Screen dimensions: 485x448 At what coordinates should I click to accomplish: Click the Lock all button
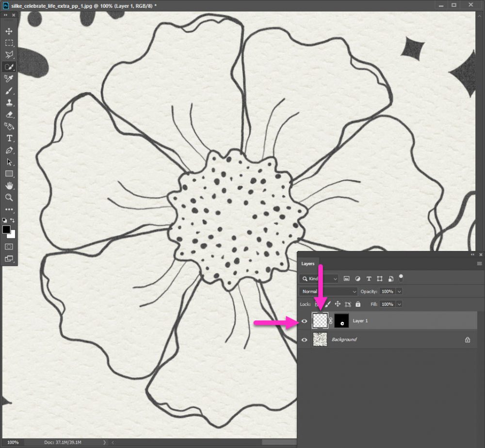click(358, 304)
